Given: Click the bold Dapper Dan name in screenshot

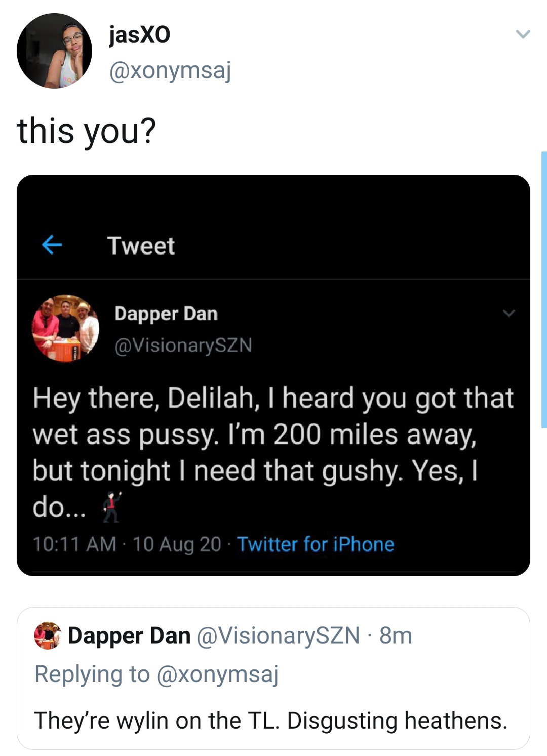Looking at the screenshot, I should (x=166, y=314).
